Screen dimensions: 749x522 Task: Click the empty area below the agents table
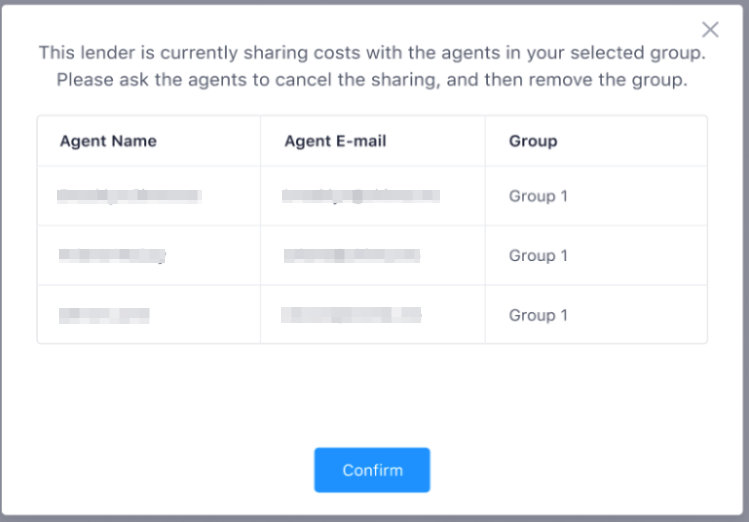[x=372, y=394]
